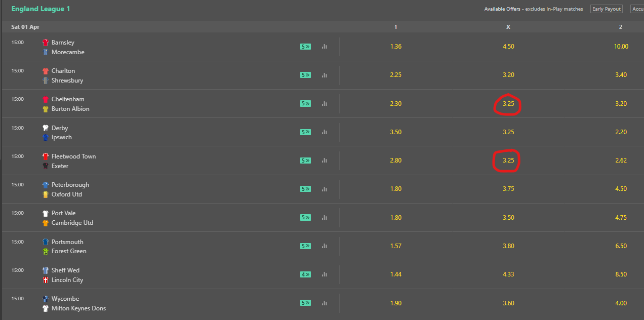Click the Early Payout offer button
This screenshot has width=644, height=320.
pyautogui.click(x=607, y=9)
